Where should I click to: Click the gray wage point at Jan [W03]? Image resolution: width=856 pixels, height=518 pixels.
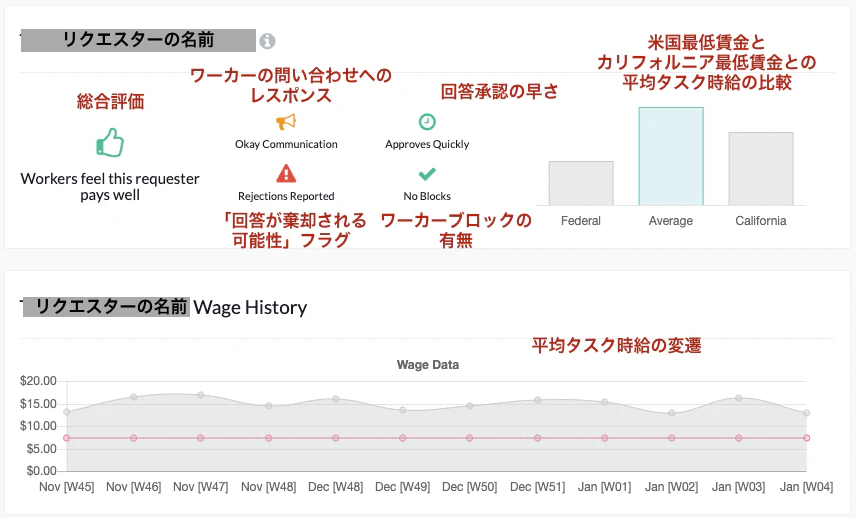coord(739,398)
